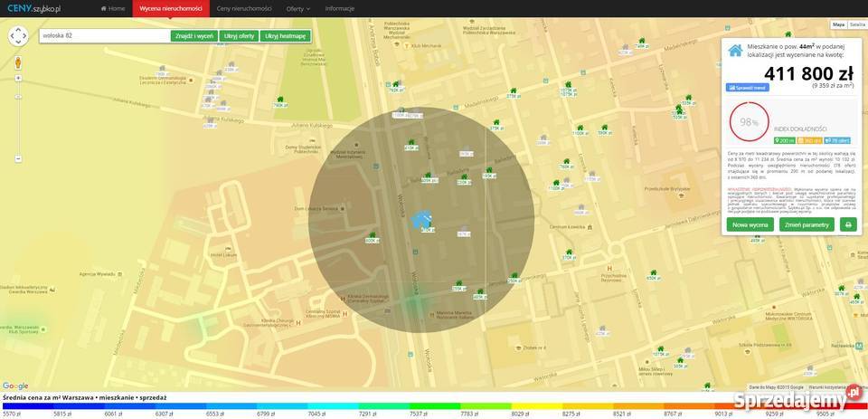Viewport: 868px width, 419px height.
Task: Open the 255K zł house offer marker
Action: click(458, 285)
